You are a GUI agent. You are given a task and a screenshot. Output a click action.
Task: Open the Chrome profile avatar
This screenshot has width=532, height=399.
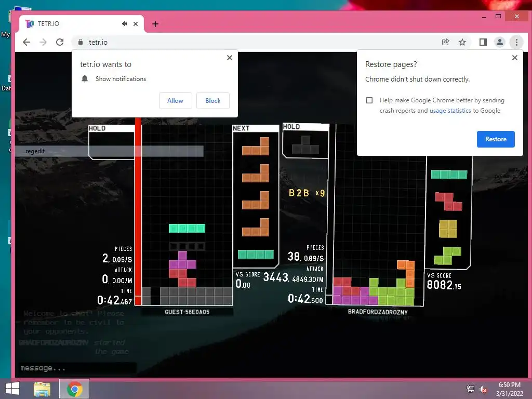click(x=500, y=42)
